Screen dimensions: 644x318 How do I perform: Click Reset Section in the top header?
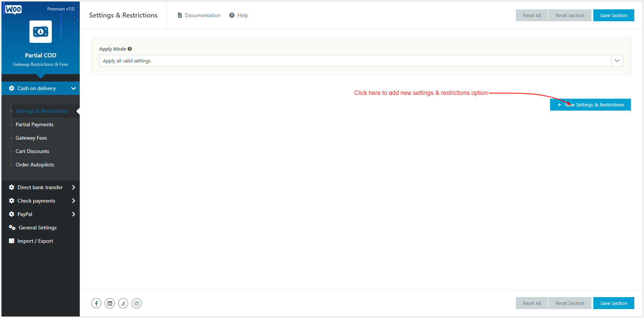pyautogui.click(x=570, y=15)
